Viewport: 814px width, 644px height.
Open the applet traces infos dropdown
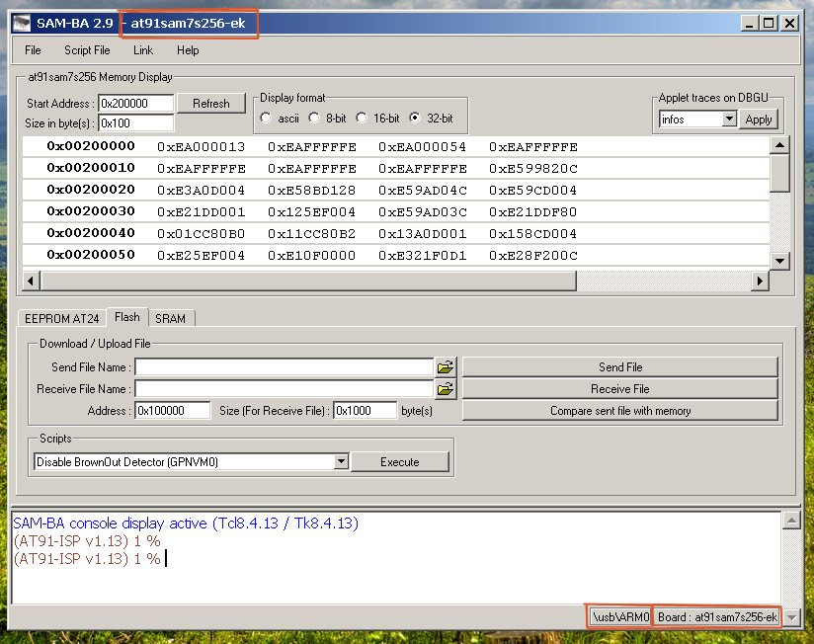click(729, 119)
